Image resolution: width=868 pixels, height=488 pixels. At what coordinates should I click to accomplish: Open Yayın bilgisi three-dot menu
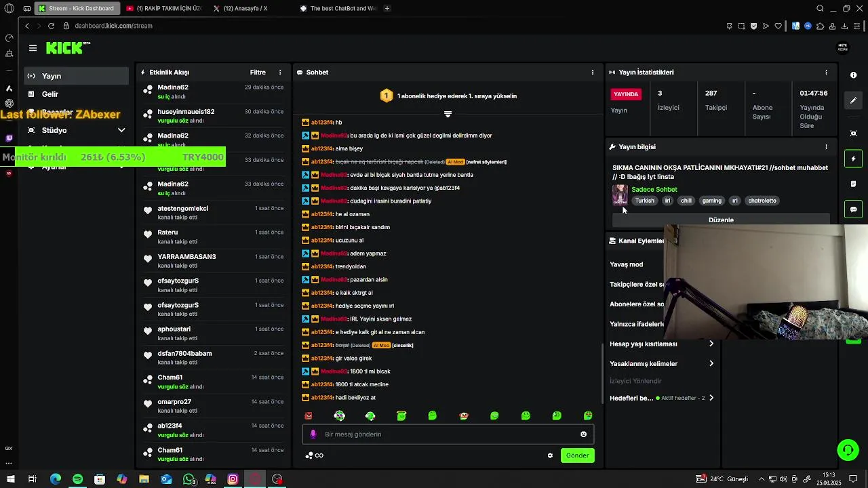pos(826,146)
